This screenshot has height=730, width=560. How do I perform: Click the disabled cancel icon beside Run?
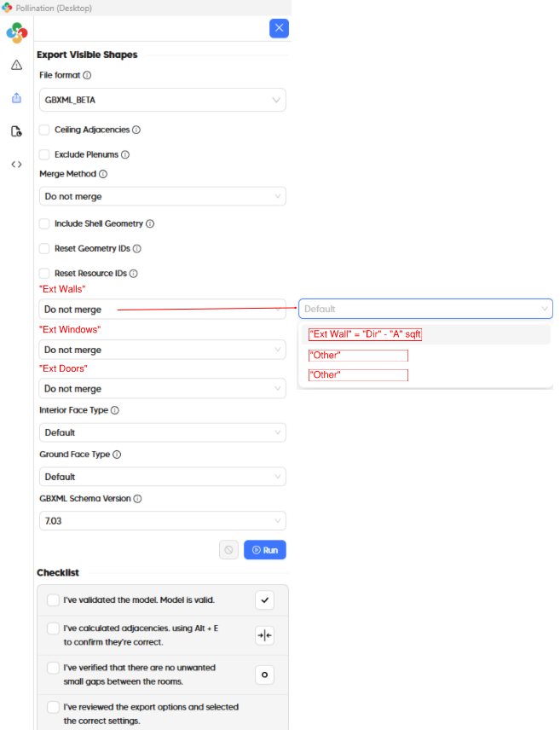[228, 550]
